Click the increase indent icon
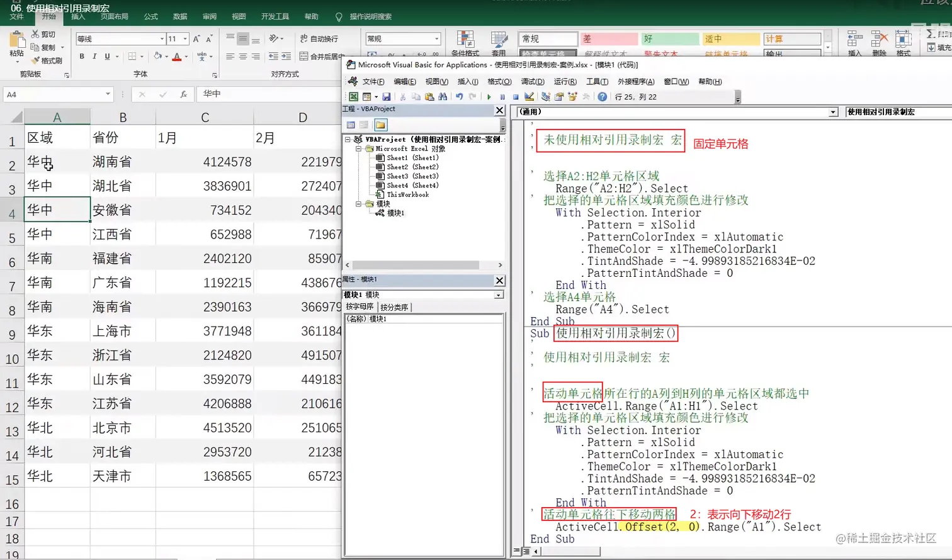The height and width of the screenshot is (560, 952). coord(286,57)
